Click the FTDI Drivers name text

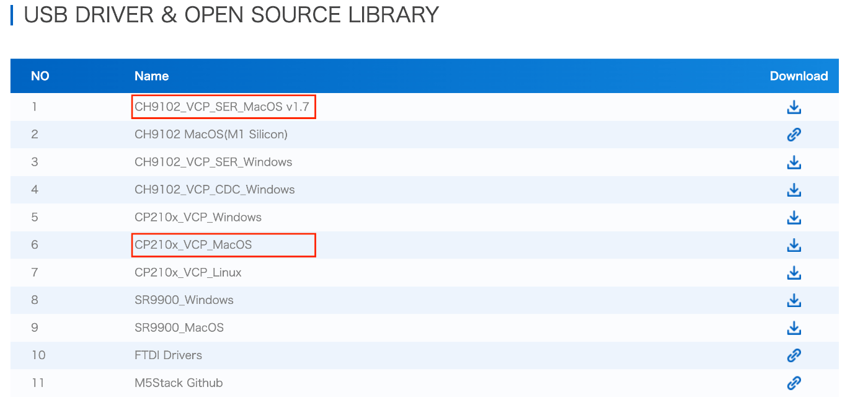168,355
